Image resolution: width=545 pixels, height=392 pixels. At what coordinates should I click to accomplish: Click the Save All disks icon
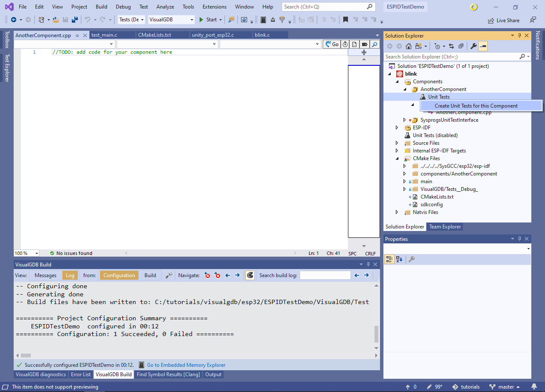[x=74, y=20]
